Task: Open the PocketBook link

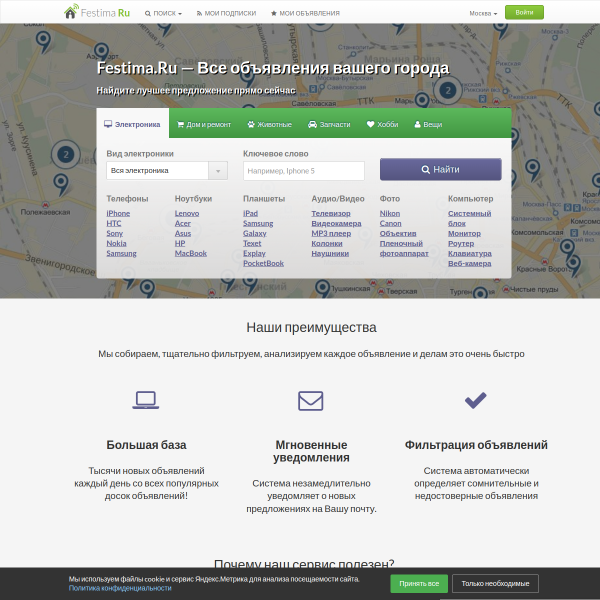Action: (x=264, y=263)
